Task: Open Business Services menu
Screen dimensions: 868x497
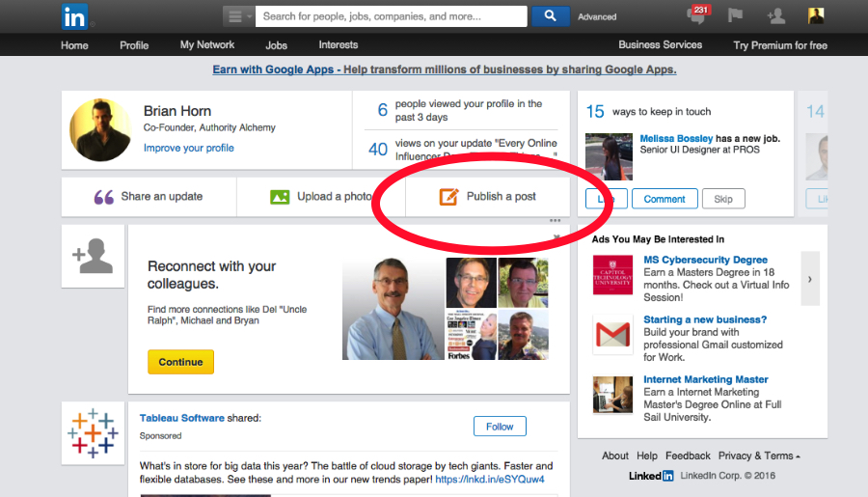Action: 660,45
